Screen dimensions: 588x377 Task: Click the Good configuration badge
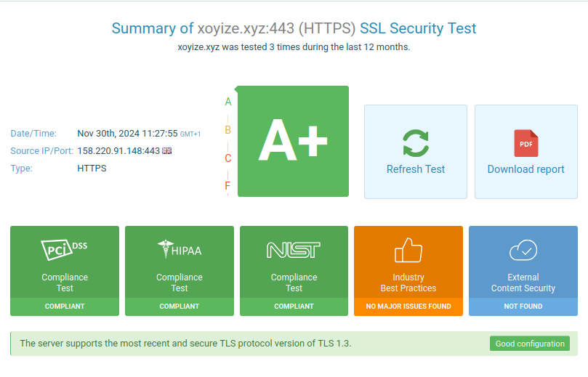(x=529, y=344)
